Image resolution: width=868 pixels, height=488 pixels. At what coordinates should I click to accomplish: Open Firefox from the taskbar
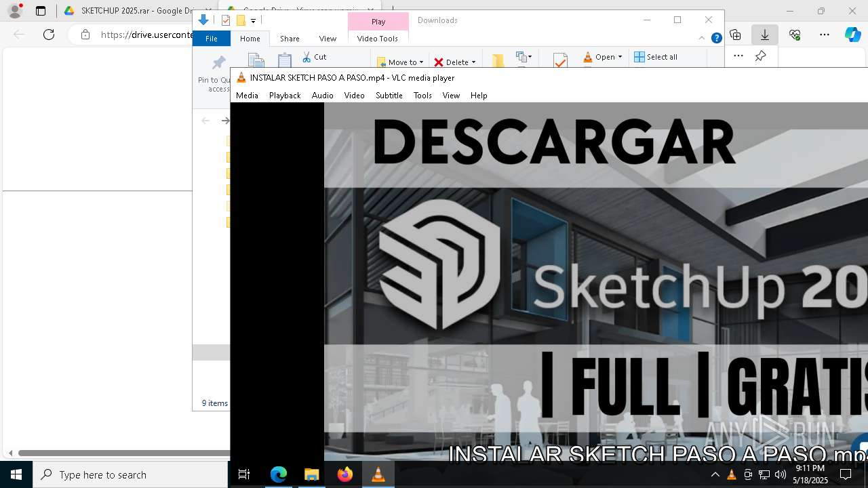[345, 474]
